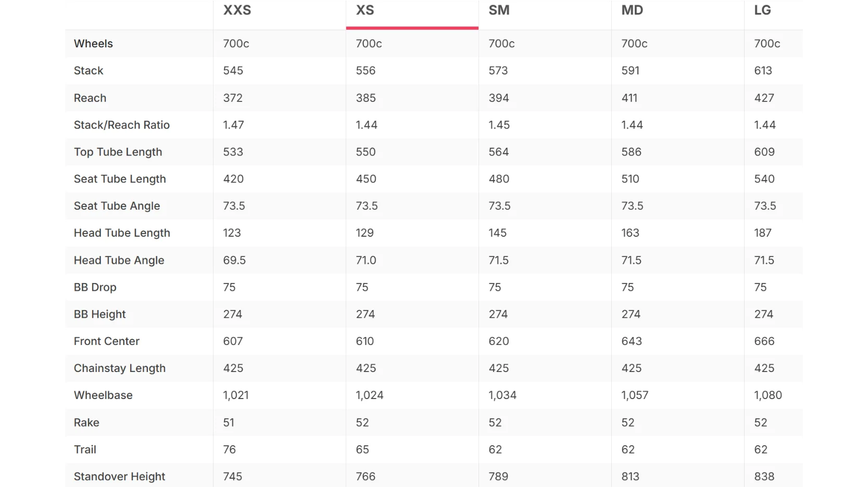868x488 pixels.
Task: Click the Seat Tube Angle label
Action: pyautogui.click(x=117, y=206)
